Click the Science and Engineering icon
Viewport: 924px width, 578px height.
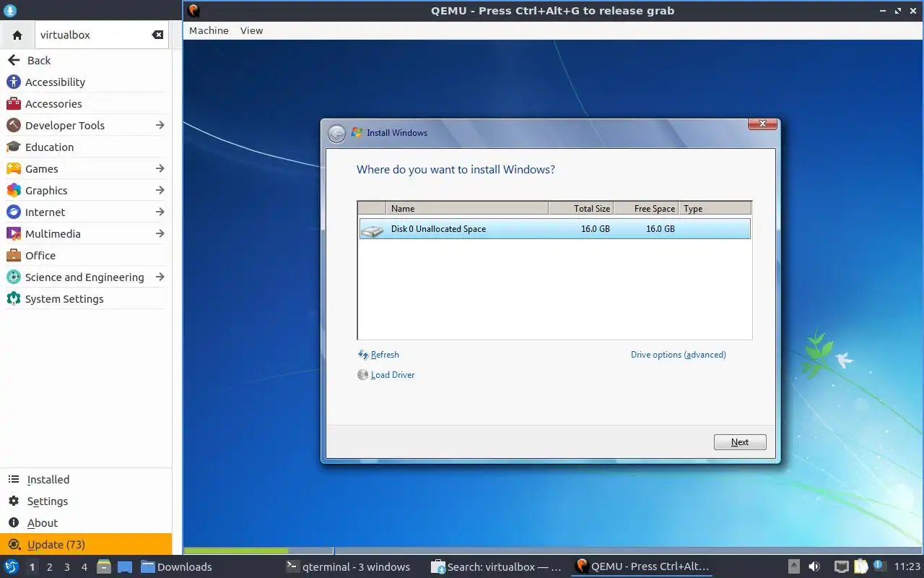coord(13,277)
